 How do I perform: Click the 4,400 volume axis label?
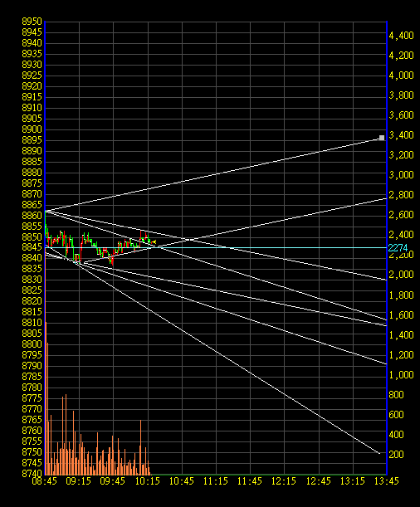click(x=401, y=36)
